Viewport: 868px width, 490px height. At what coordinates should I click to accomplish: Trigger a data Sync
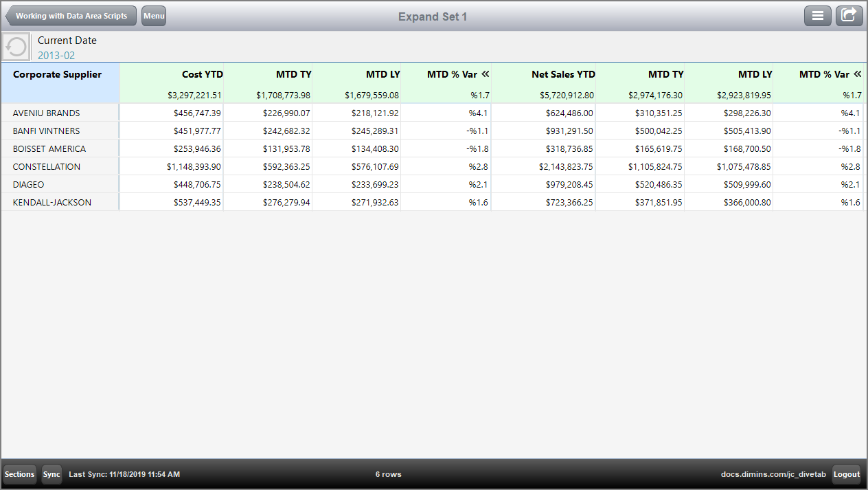click(x=52, y=474)
